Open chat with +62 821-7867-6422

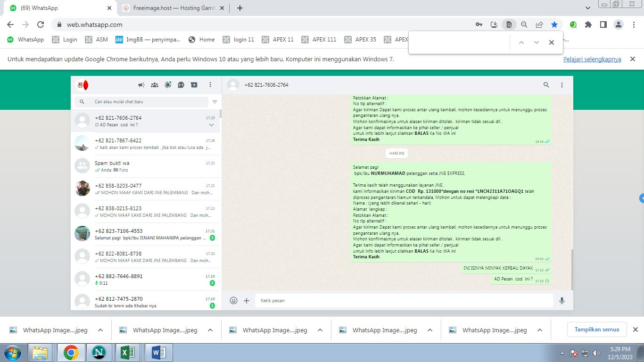point(145,144)
